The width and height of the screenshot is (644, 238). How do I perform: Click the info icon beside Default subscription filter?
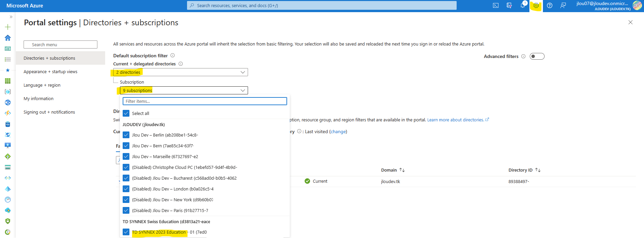tap(173, 55)
